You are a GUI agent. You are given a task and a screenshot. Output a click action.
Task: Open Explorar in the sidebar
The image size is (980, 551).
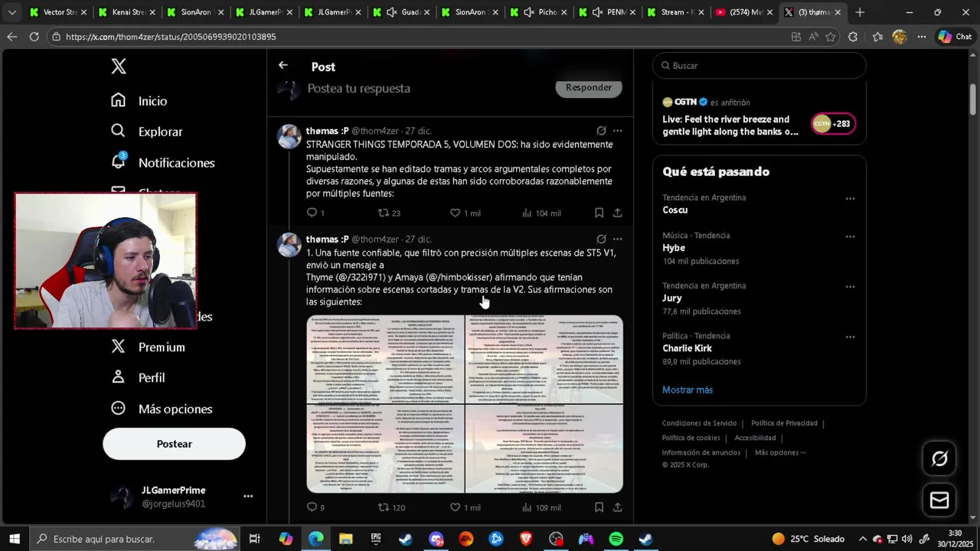click(x=146, y=132)
